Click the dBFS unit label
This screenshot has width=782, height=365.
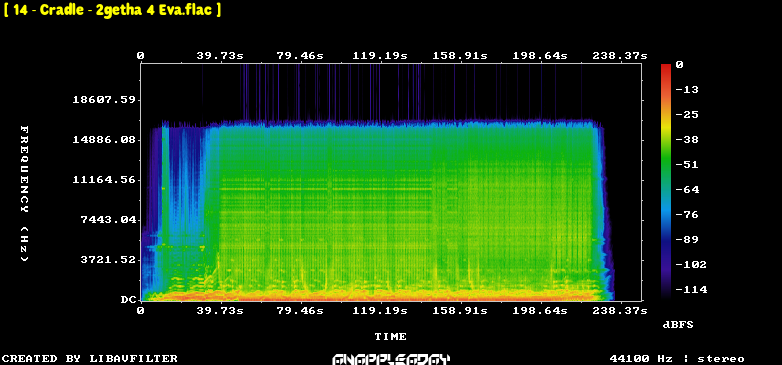tap(678, 325)
